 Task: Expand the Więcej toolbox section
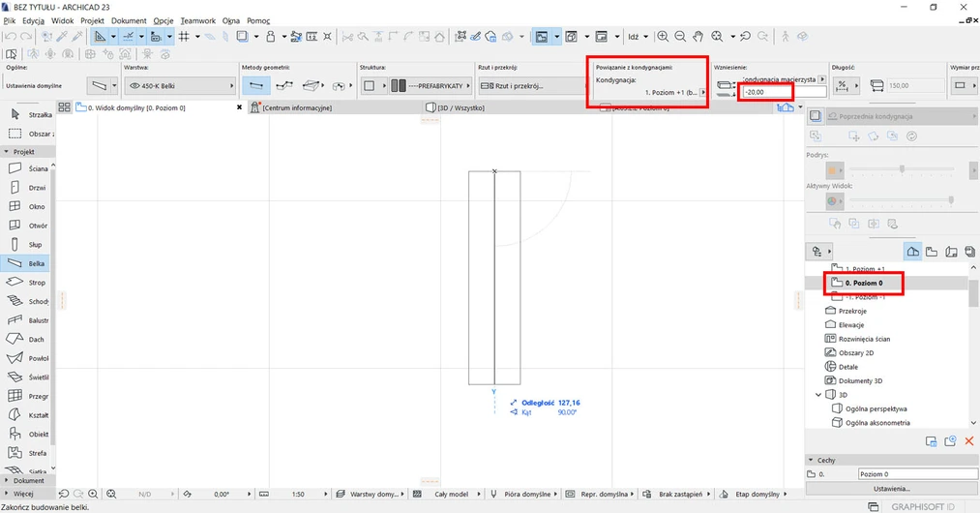pyautogui.click(x=27, y=494)
